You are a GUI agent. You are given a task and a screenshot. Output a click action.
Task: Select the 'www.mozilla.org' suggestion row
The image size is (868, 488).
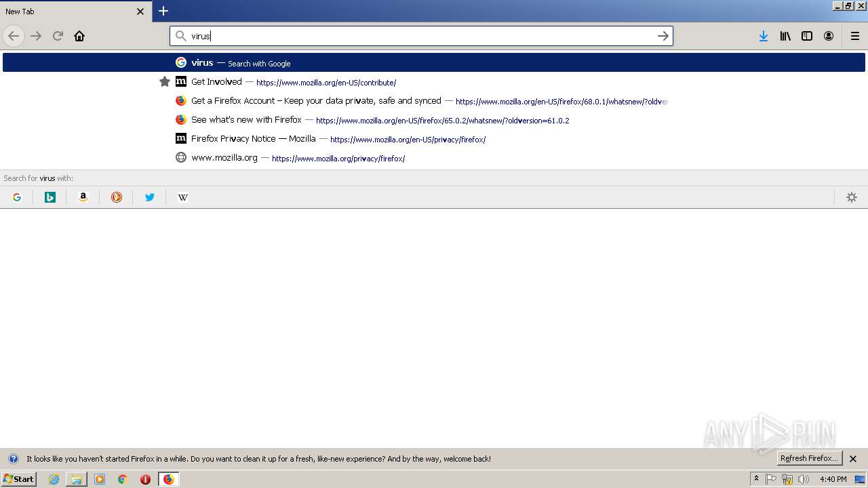coord(434,157)
